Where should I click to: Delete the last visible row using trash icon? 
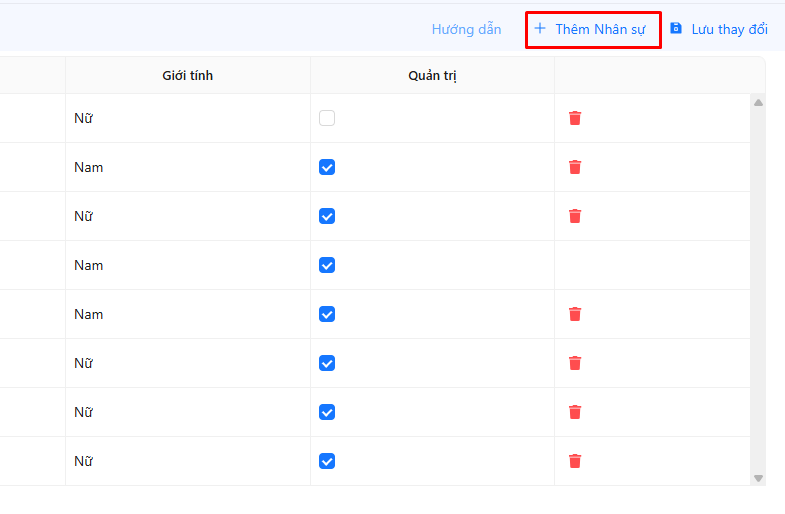(575, 461)
